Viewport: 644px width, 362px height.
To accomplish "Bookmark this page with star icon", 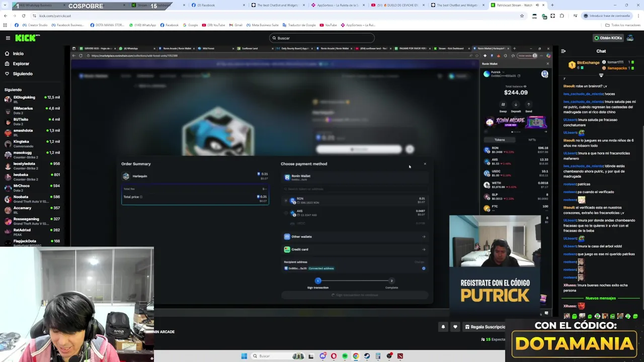I will [x=522, y=16].
